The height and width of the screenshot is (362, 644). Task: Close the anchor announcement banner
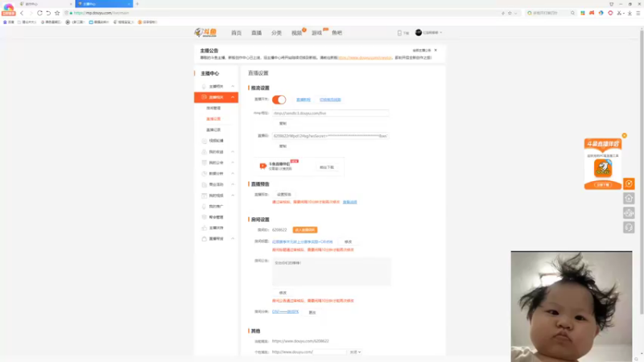pyautogui.click(x=436, y=50)
